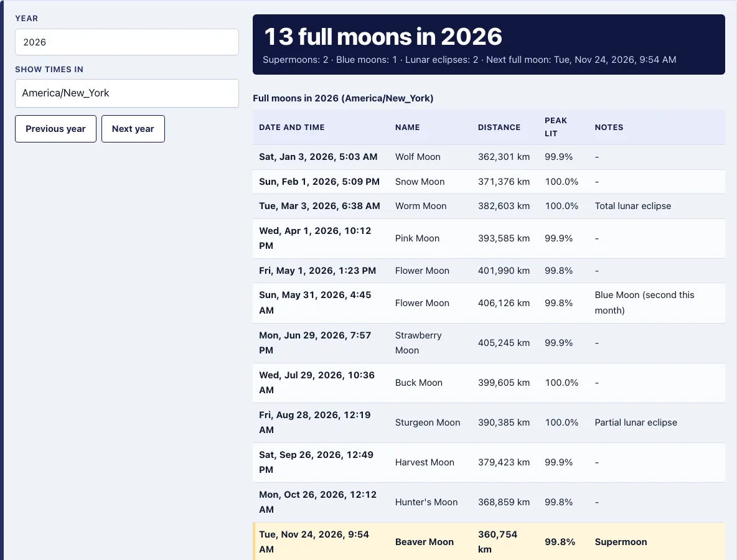Select the Sat, Sep 26, 2026 date cell

[316, 462]
